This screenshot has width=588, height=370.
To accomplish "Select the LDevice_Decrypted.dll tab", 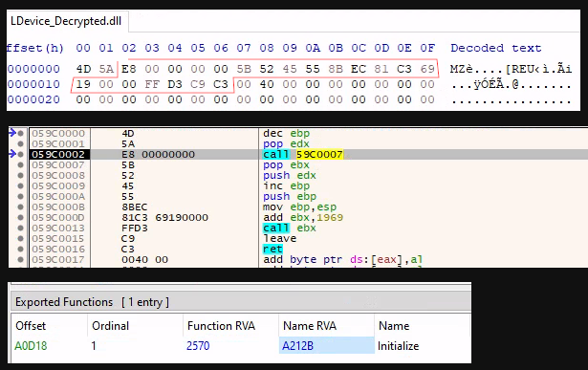I will point(66,21).
